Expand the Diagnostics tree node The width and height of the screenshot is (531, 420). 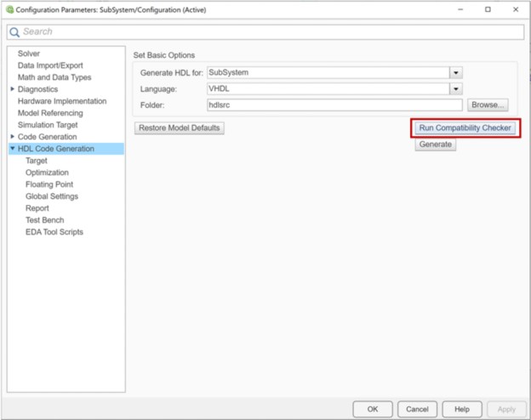[12, 89]
